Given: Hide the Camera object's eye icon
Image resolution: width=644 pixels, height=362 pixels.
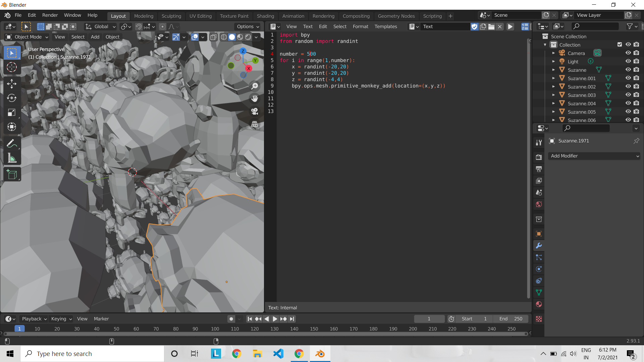Looking at the screenshot, I should (x=628, y=53).
